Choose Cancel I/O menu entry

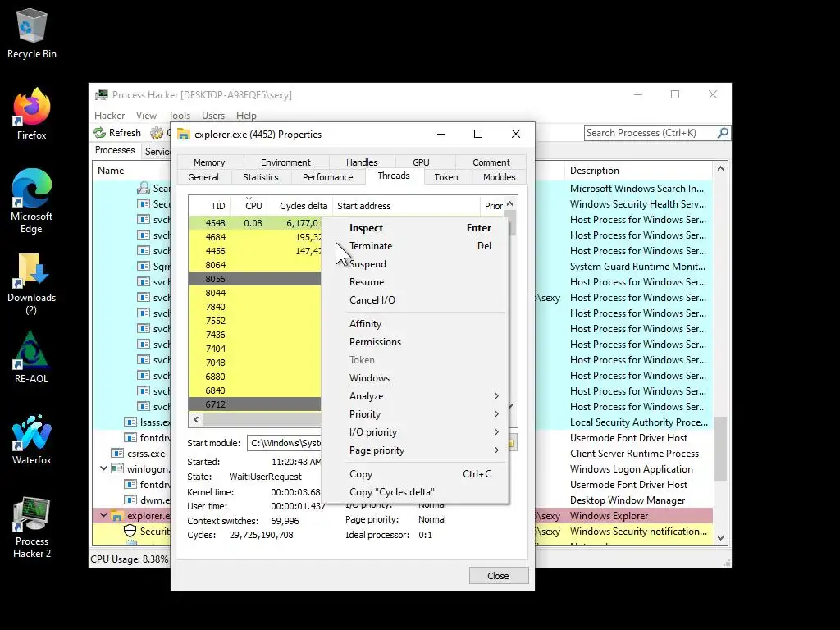click(416, 300)
